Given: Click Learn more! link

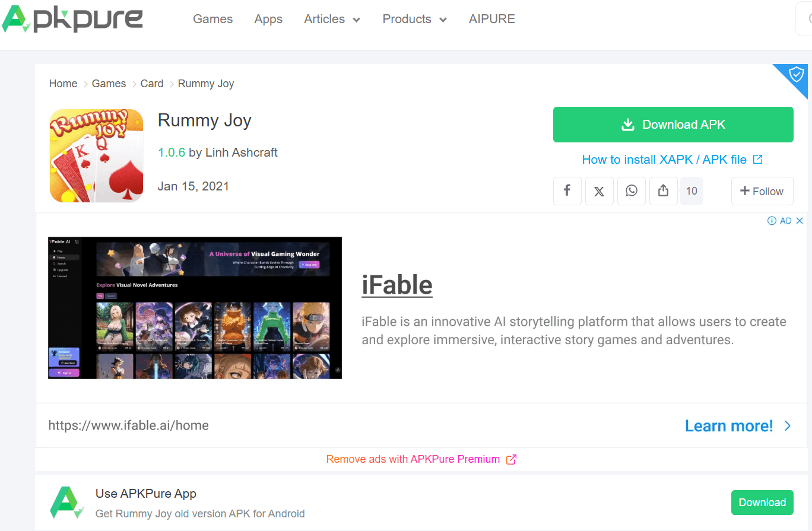Looking at the screenshot, I should click(729, 426).
